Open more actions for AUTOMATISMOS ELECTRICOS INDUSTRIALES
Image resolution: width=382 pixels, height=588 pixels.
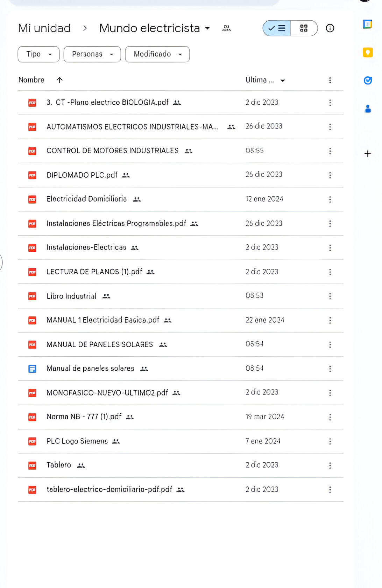(x=330, y=127)
